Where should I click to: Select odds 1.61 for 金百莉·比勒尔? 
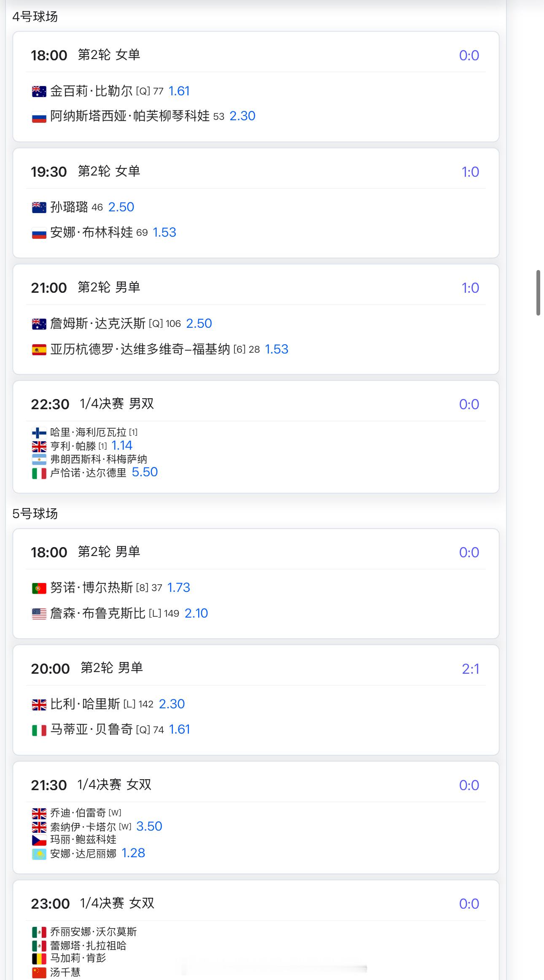click(x=179, y=91)
